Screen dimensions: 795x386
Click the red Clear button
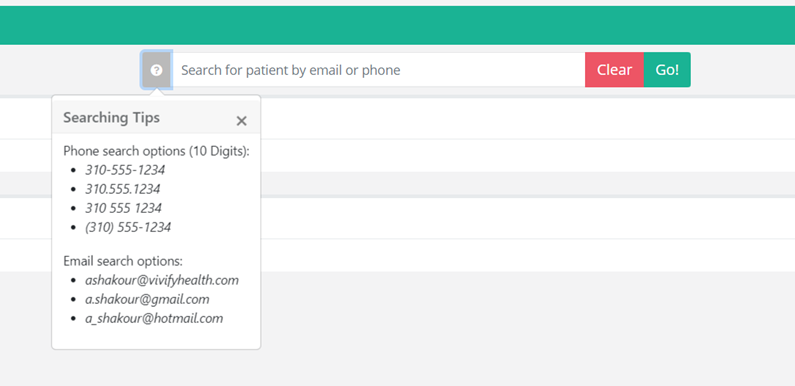pos(614,70)
